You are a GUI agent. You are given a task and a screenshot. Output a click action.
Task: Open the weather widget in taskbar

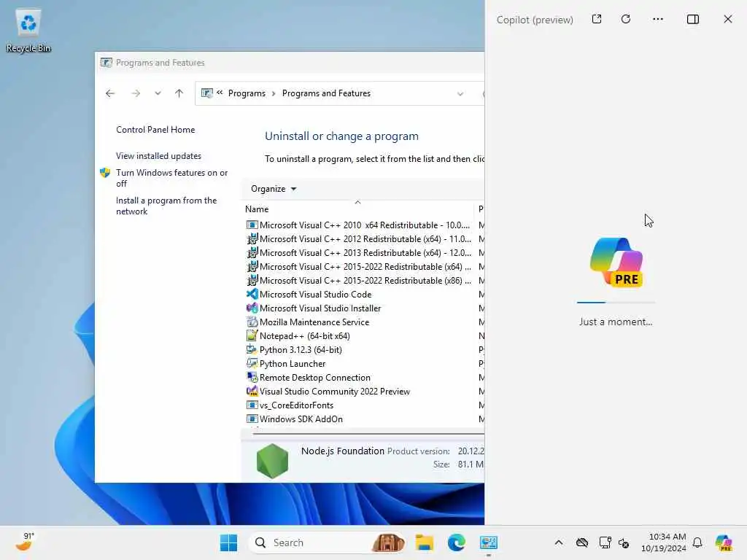click(26, 542)
